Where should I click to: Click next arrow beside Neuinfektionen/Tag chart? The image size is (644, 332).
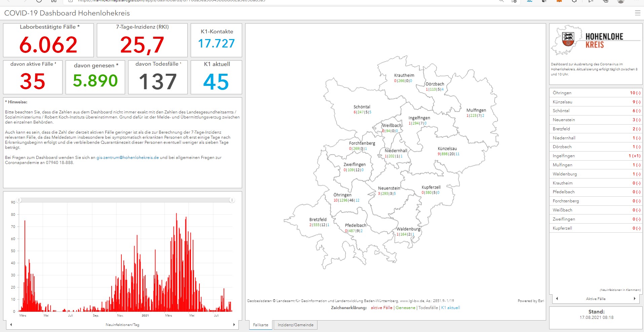pos(234,325)
